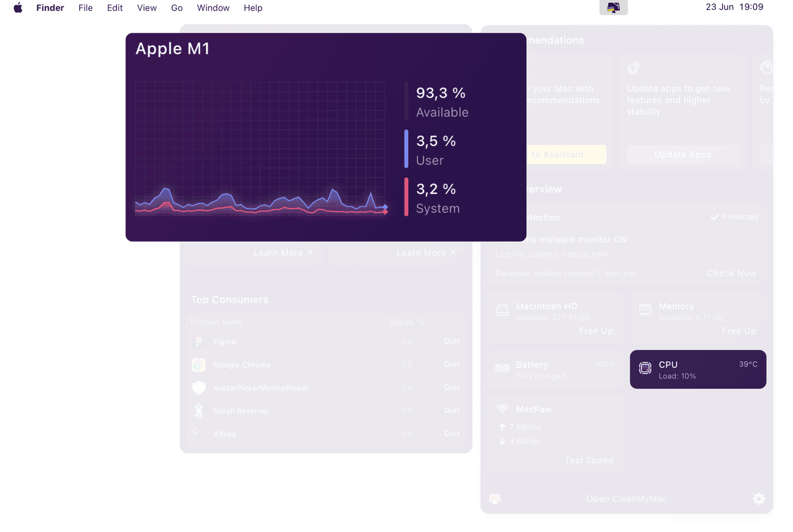Viewport: 793px width, 532px height.
Task: Click the Battery icon
Action: click(x=502, y=368)
